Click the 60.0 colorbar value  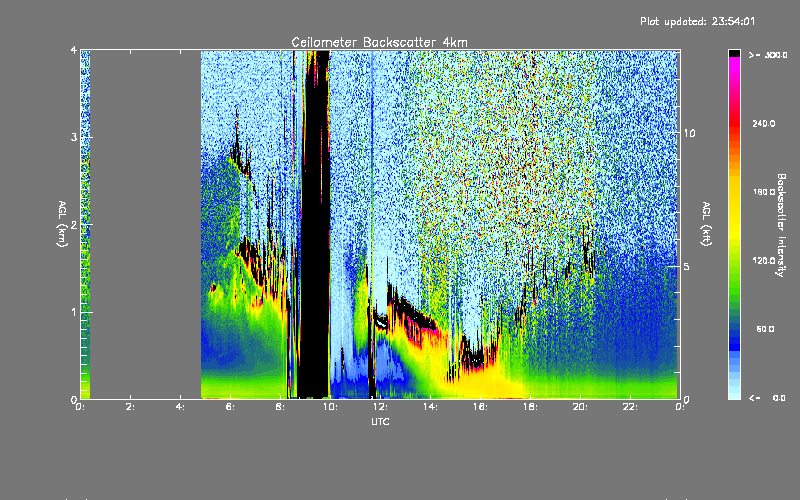(x=765, y=329)
